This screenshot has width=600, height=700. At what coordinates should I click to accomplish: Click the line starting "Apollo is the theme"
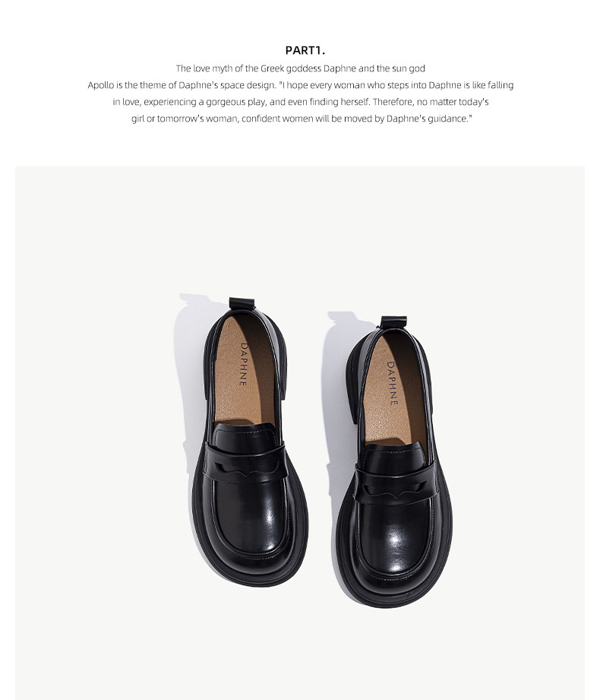click(x=300, y=85)
